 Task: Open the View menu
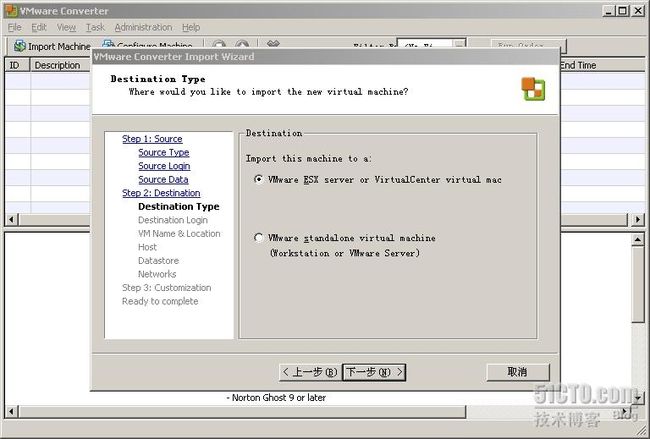[66, 27]
